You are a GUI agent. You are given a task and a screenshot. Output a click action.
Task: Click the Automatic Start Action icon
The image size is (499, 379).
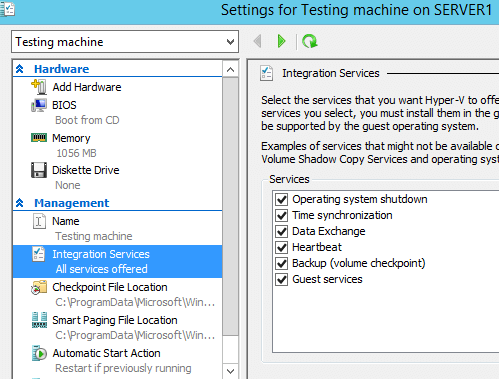click(39, 353)
